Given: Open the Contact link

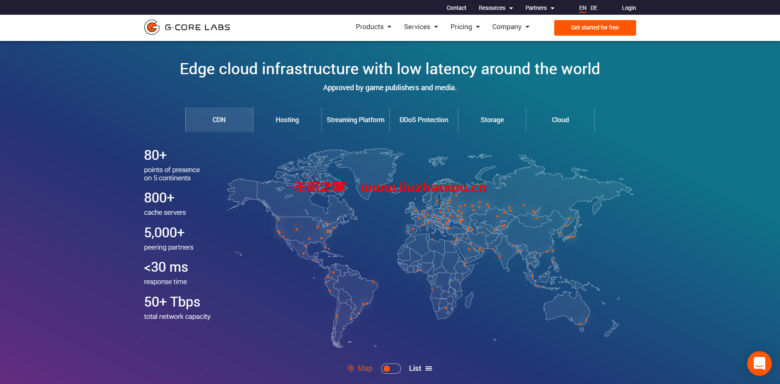Looking at the screenshot, I should click(x=456, y=8).
